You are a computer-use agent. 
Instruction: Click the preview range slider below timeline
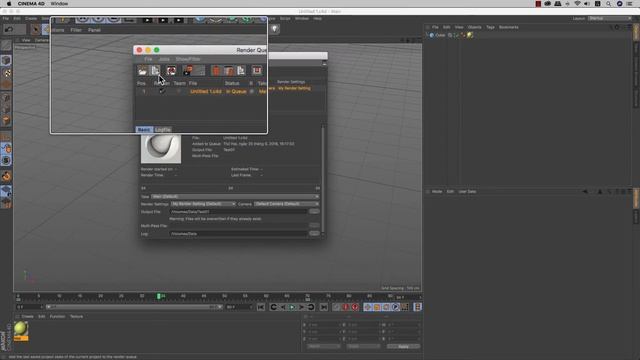[133, 307]
